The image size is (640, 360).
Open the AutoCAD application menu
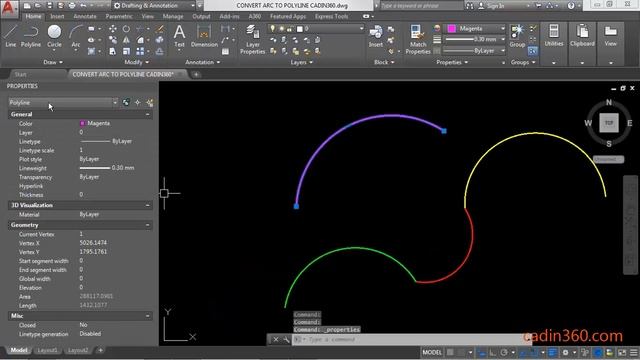pyautogui.click(x=9, y=8)
